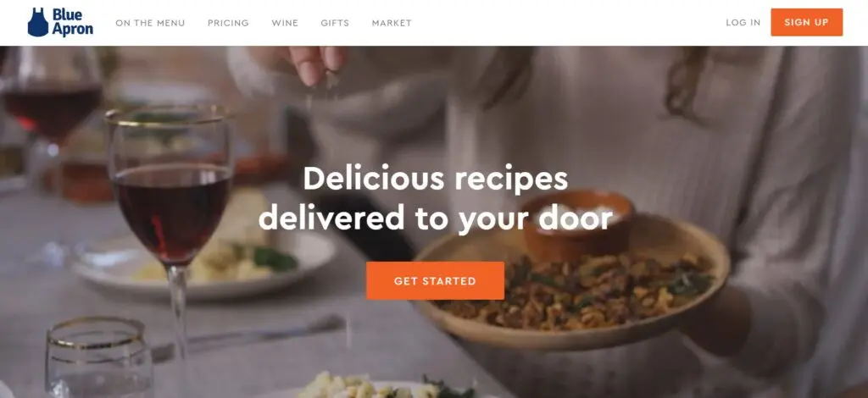
Task: Click the Get Started button
Action: [x=435, y=281]
